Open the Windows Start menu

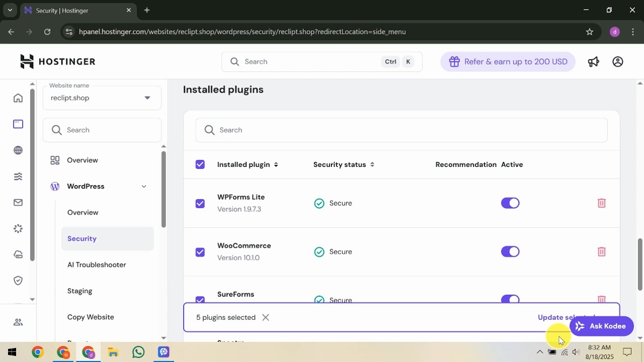tap(12, 352)
